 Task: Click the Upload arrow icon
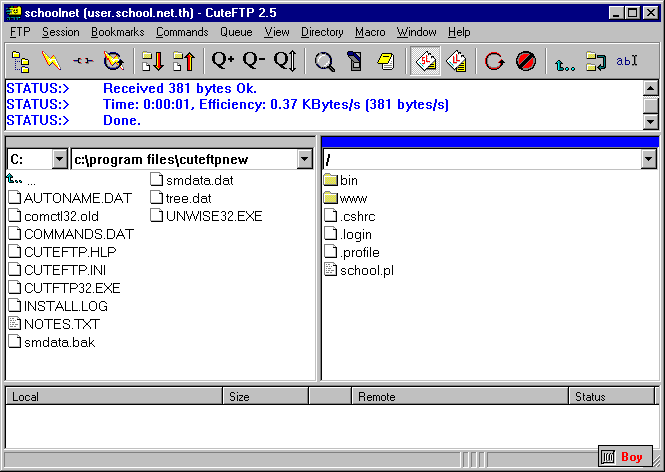pyautogui.click(x=184, y=61)
